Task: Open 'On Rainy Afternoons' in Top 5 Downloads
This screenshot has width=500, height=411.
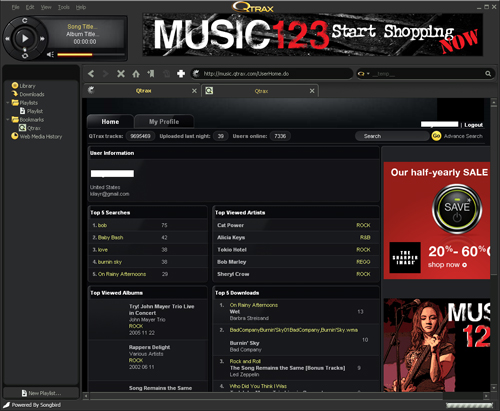Action: (x=254, y=305)
